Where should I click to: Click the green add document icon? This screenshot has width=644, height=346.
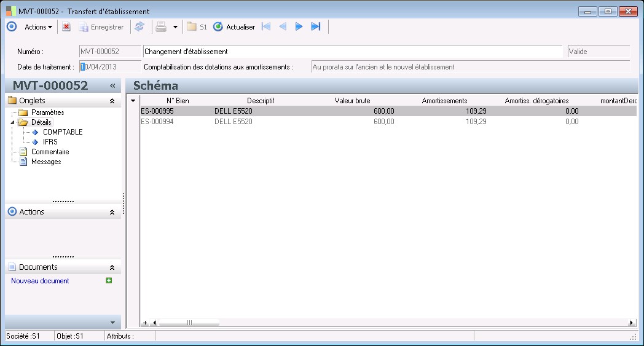pyautogui.click(x=109, y=281)
